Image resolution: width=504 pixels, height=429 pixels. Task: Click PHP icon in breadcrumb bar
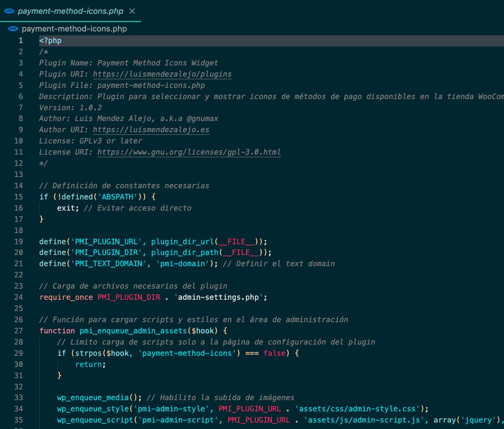tap(13, 28)
